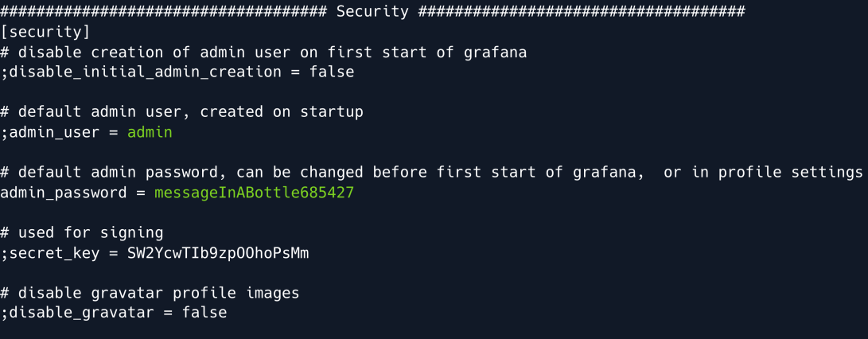This screenshot has width=868, height=339.
Task: Click the false value of disable_initial_admin_creation
Action: tap(331, 72)
